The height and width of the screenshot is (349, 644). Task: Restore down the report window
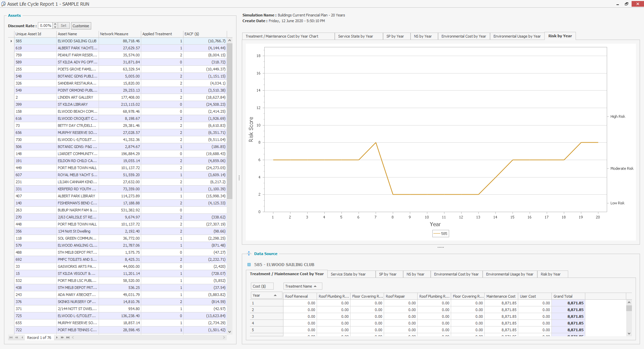click(x=626, y=4)
